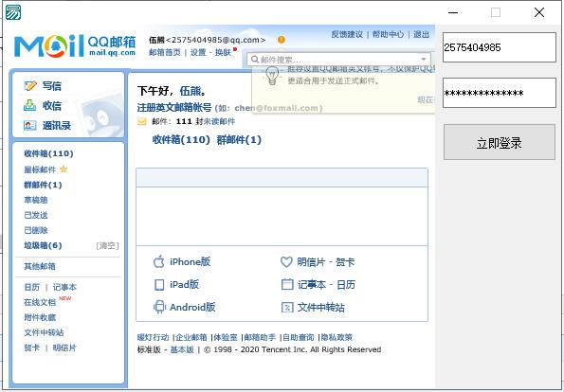This screenshot has width=564, height=392.
Task: Open 在线文档 online documents
Action: pyautogui.click(x=40, y=302)
